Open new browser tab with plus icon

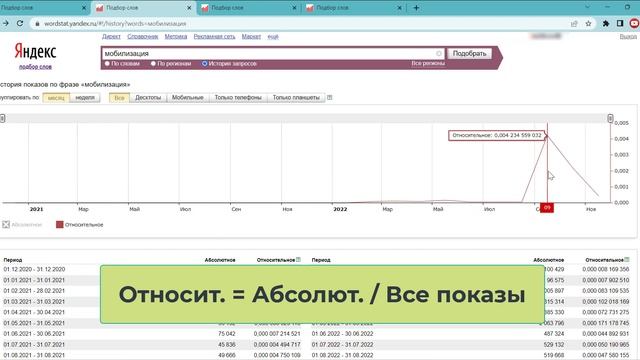pos(416,8)
